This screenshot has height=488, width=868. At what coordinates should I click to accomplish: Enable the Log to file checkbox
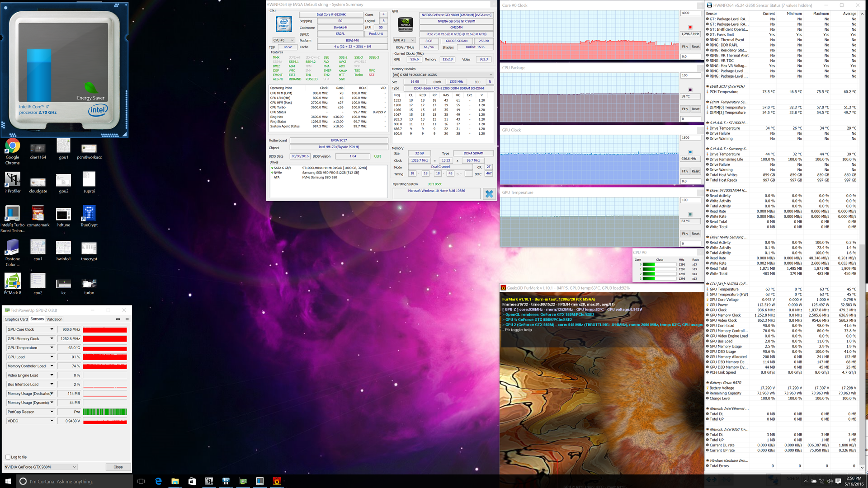8,457
